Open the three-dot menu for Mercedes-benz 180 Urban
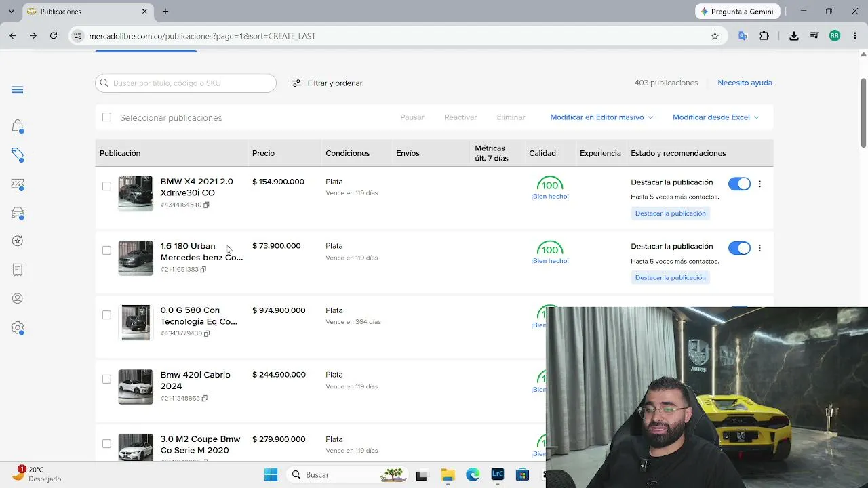868x488 pixels. coord(759,248)
